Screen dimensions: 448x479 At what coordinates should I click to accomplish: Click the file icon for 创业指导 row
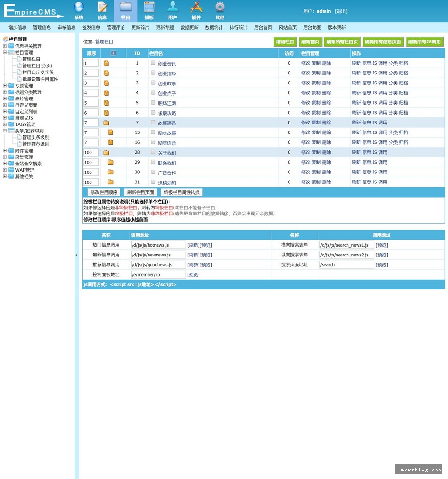point(107,73)
